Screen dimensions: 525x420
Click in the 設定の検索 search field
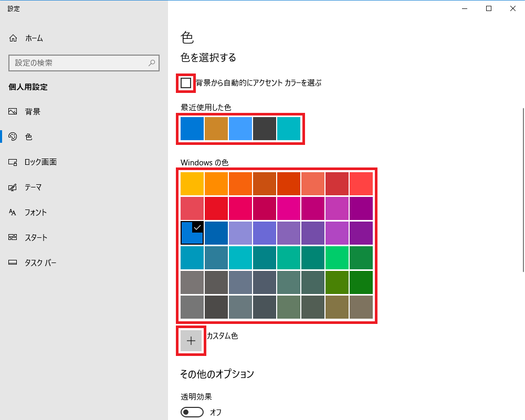point(79,63)
